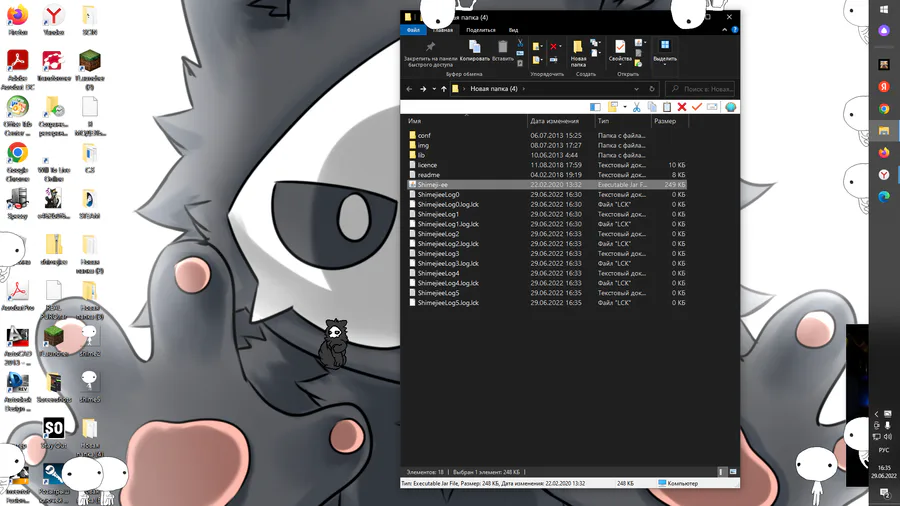
Task: Click scissors icon in white toolbar
Action: click(x=637, y=107)
